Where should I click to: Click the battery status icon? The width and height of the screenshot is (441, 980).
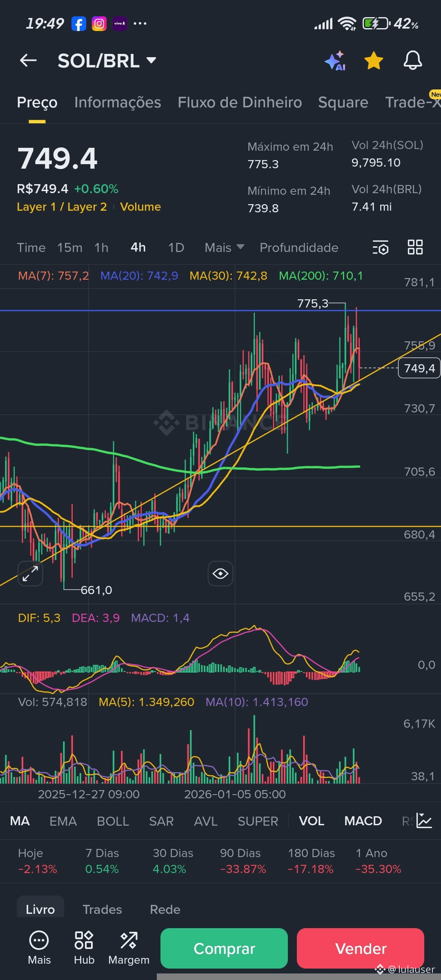point(377,24)
